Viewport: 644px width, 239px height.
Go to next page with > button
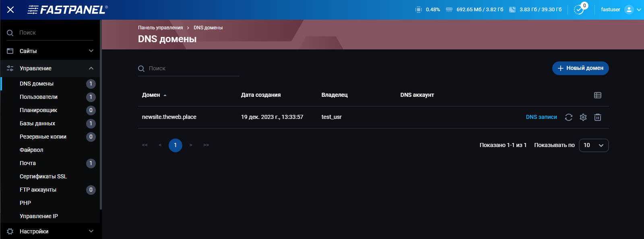tap(191, 145)
